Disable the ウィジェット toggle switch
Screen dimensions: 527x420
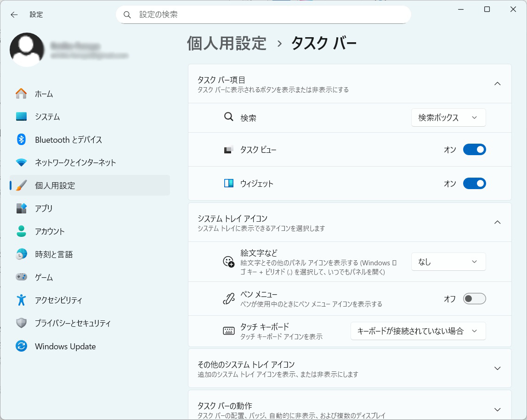pos(474,184)
